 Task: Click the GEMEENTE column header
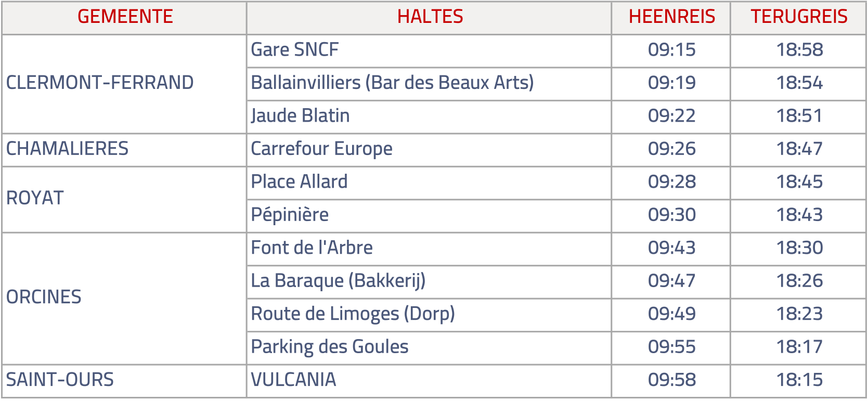pos(125,17)
